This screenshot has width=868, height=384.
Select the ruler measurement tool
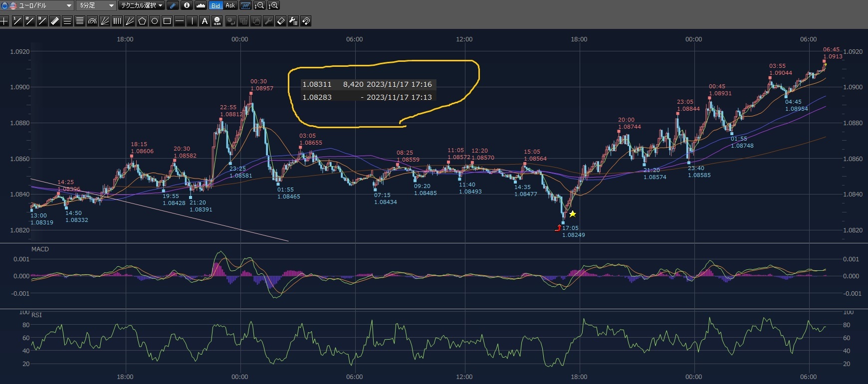point(55,21)
